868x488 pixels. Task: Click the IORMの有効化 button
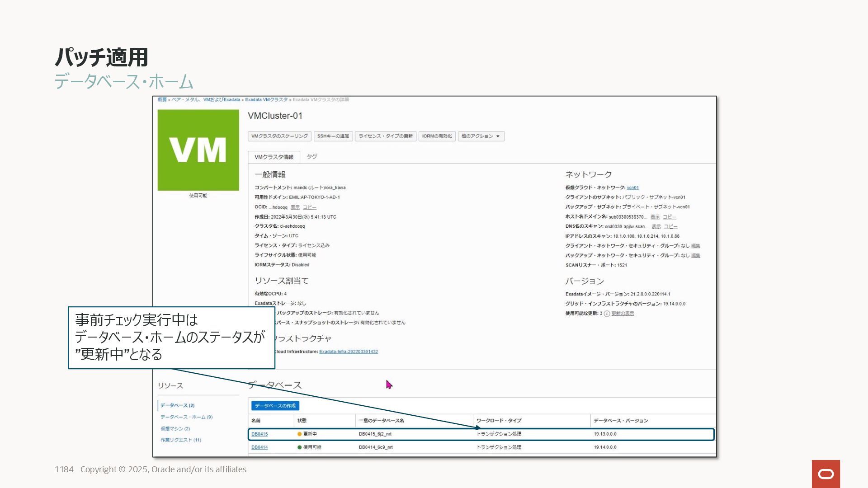coord(436,136)
